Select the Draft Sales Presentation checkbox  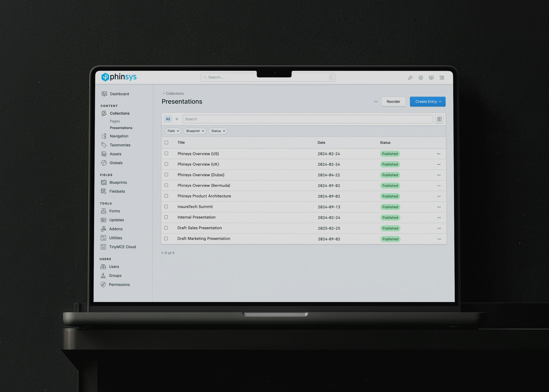click(166, 228)
